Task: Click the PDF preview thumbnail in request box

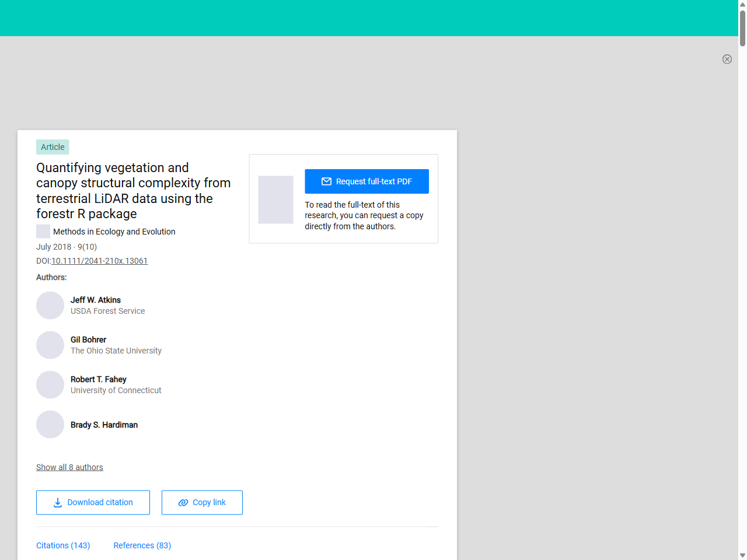Action: pyautogui.click(x=275, y=199)
